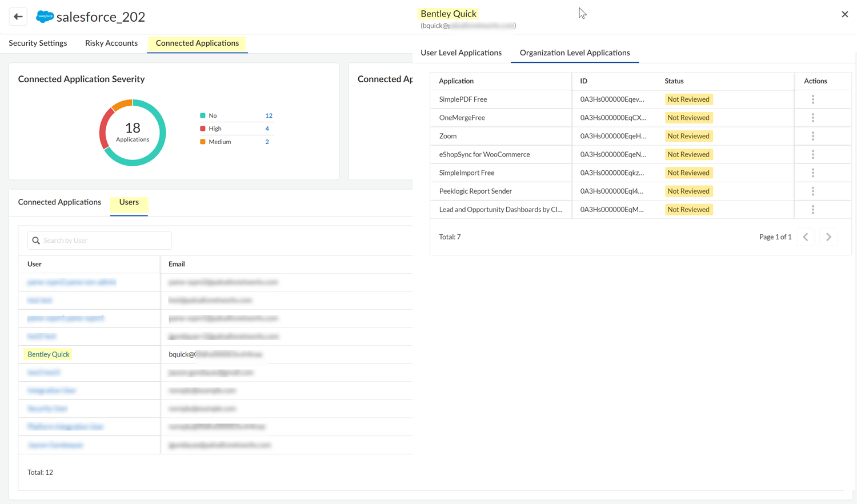The height and width of the screenshot is (504, 857).
Task: Open actions menu for SimpleImport Free
Action: click(812, 173)
